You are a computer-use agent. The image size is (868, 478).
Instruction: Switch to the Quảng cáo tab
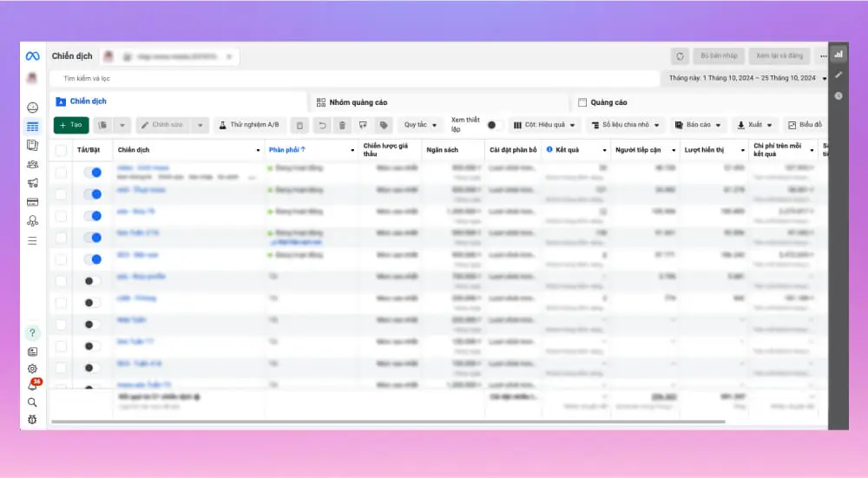pyautogui.click(x=608, y=102)
